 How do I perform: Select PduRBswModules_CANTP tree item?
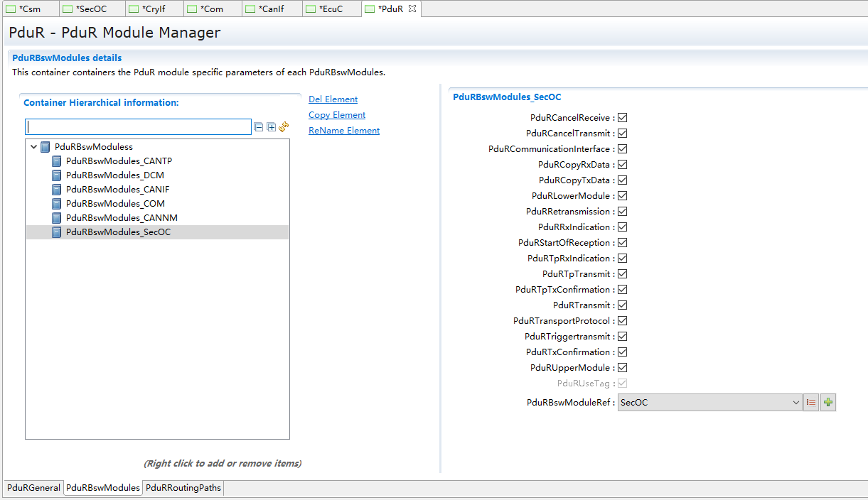(119, 161)
